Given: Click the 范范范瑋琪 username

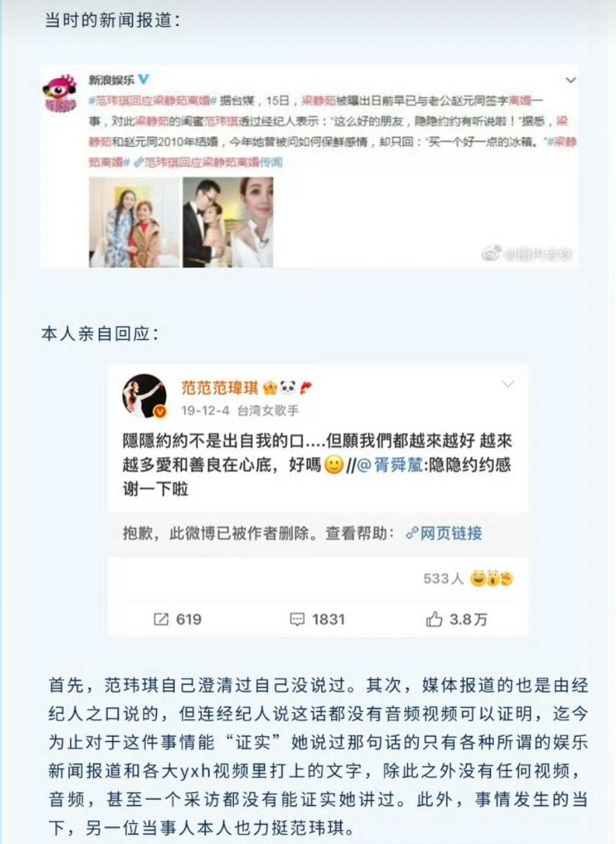Looking at the screenshot, I should coord(219,387).
